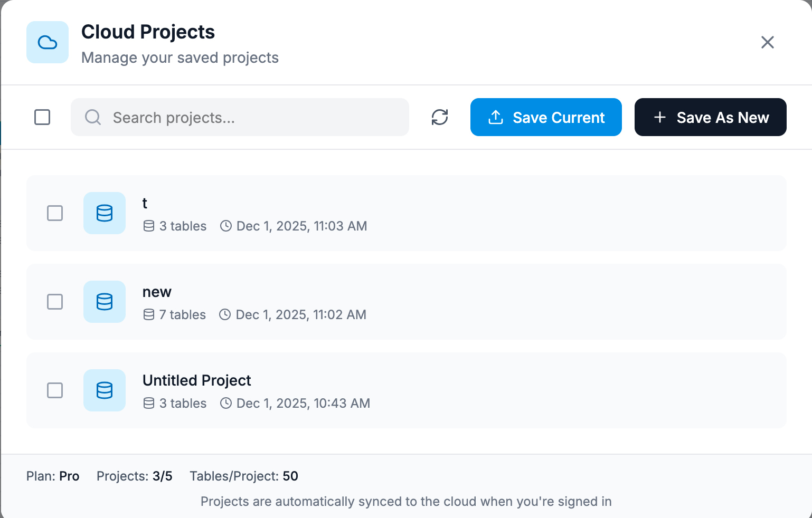
Task: Open the Untitled Project entry
Action: click(x=196, y=381)
